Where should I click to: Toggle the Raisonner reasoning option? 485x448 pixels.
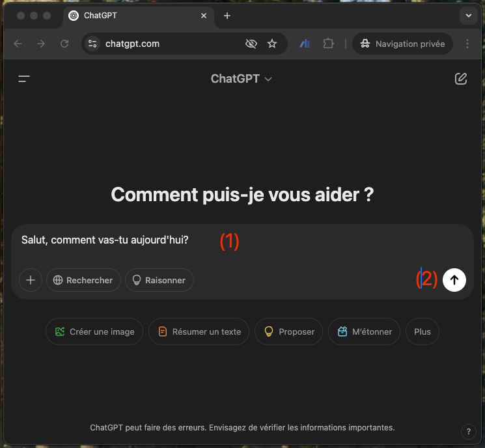click(159, 280)
